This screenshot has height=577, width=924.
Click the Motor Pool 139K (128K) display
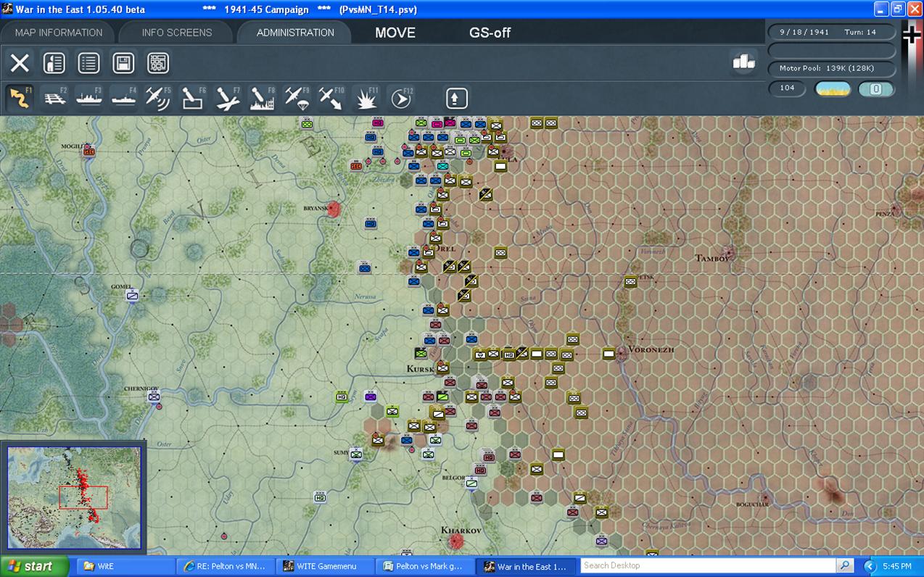click(x=832, y=68)
